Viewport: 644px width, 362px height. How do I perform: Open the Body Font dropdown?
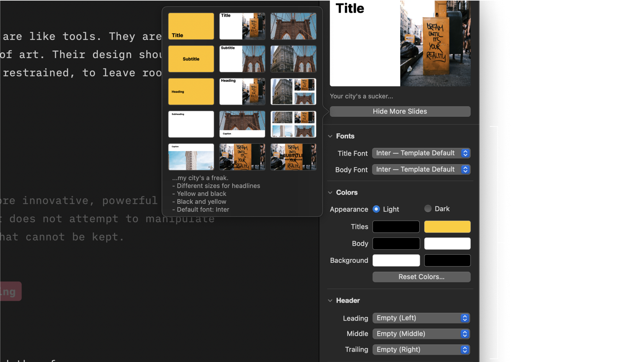(x=421, y=169)
